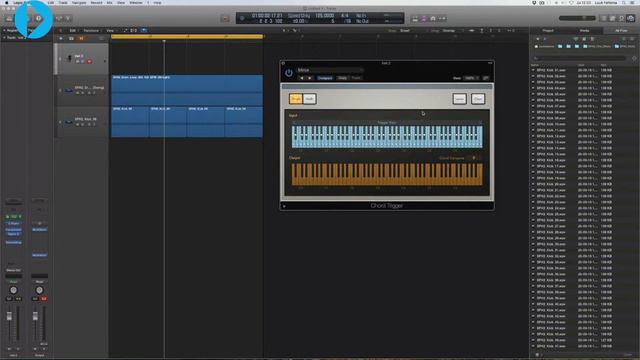640x360 pixels.
Task: Open the List Editors panel
Action: point(604,18)
